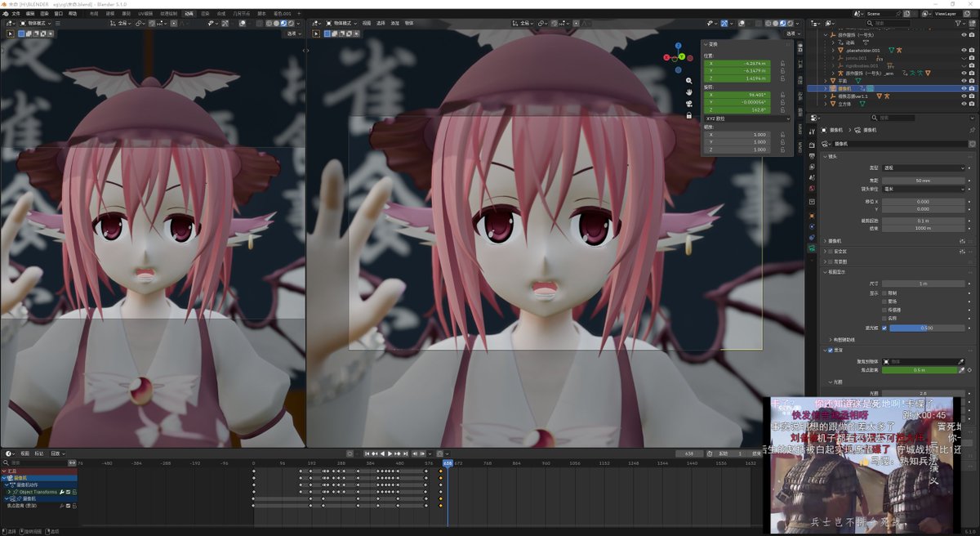Open the Edit menu
This screenshot has width=980, height=536.
click(x=30, y=14)
